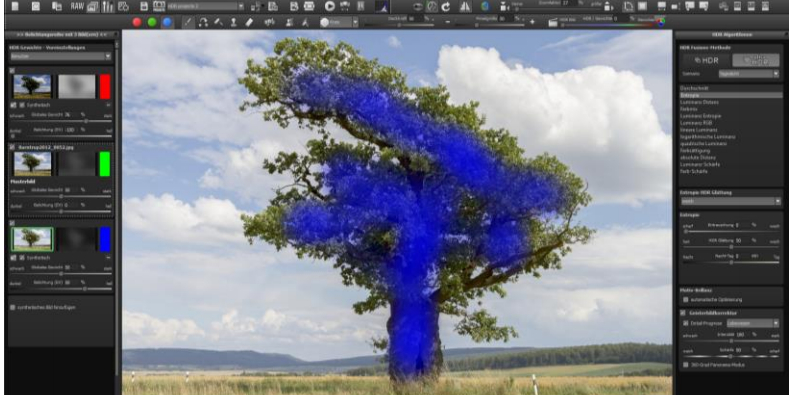Open the vertical sliders settings icon
This screenshot has width=790, height=395.
(107, 7)
